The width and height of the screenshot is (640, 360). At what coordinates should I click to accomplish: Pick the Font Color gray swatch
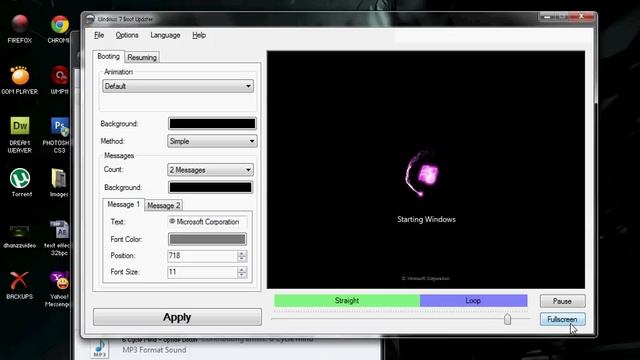pos(207,239)
